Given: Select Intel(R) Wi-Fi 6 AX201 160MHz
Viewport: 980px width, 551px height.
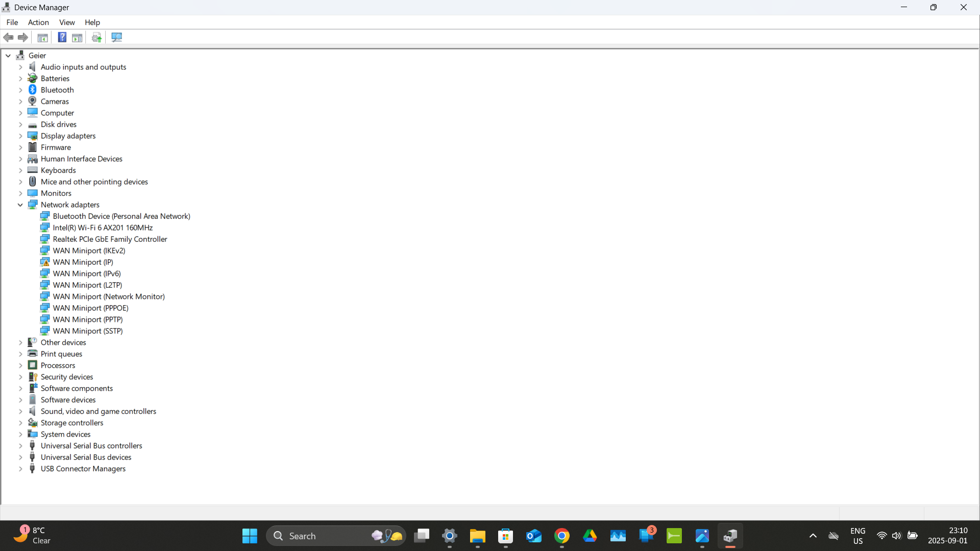Looking at the screenshot, I should (x=103, y=228).
